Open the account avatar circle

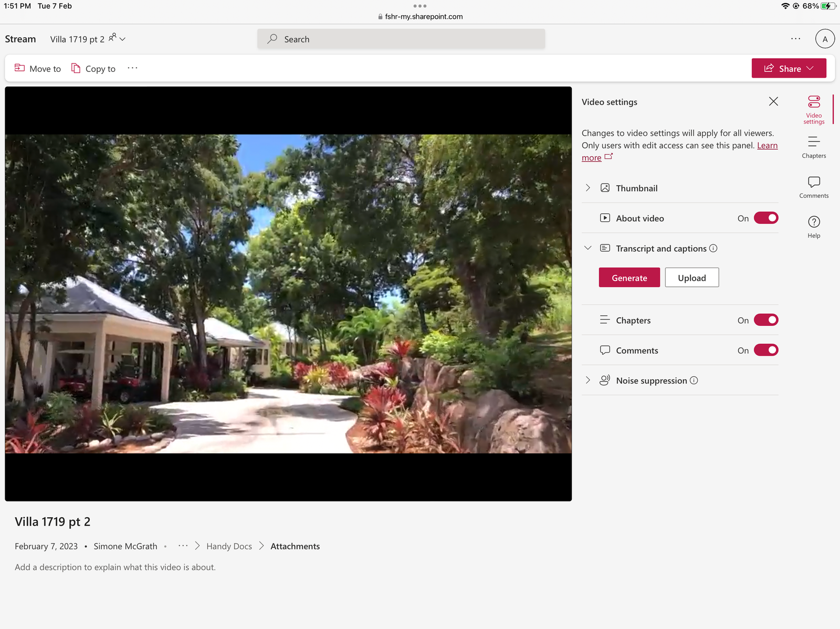(825, 39)
